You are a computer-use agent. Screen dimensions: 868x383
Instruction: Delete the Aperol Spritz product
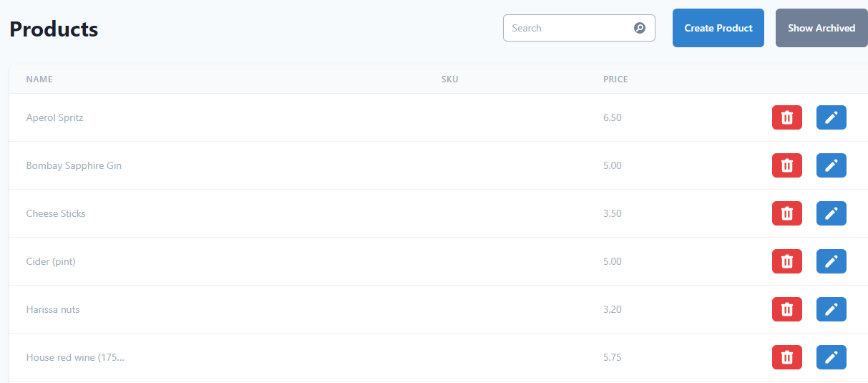pyautogui.click(x=786, y=117)
